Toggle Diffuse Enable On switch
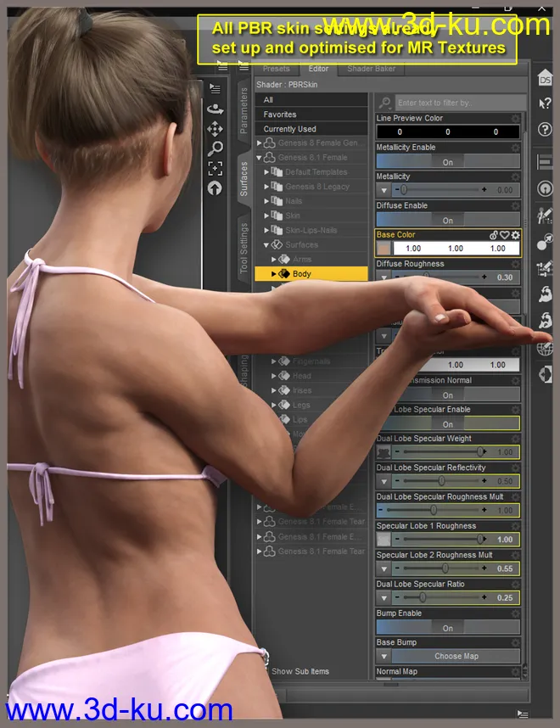The image size is (560, 728). click(448, 220)
